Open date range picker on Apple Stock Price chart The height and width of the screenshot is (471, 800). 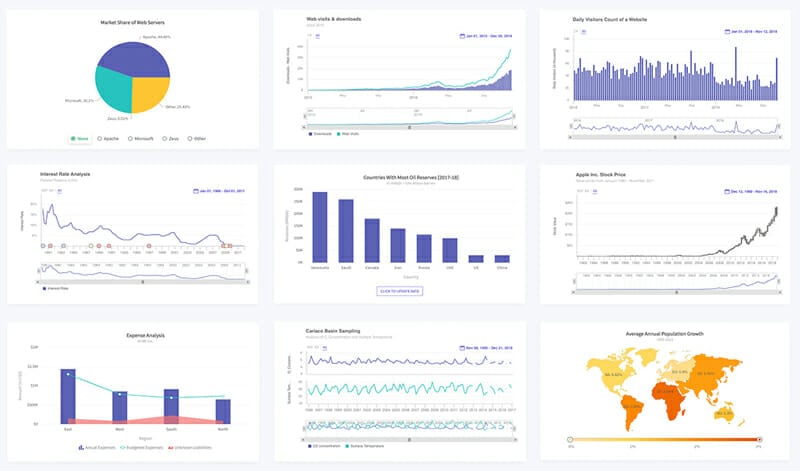[x=751, y=192]
